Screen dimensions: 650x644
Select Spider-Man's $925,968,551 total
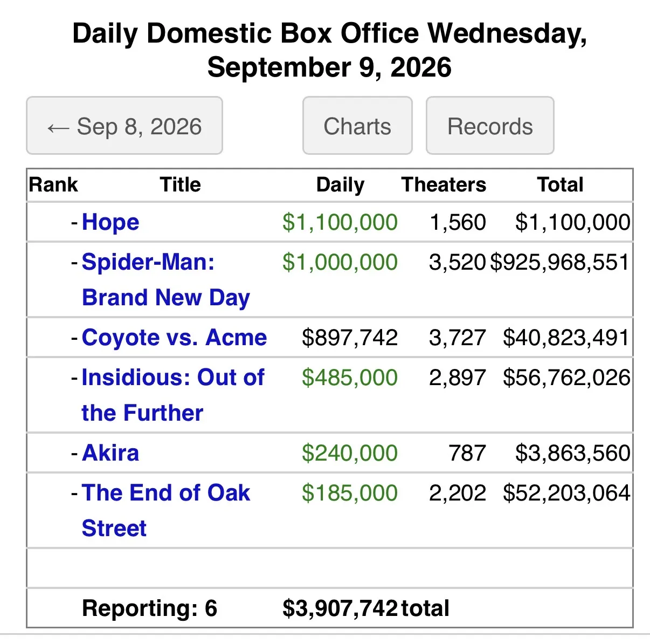(x=560, y=262)
